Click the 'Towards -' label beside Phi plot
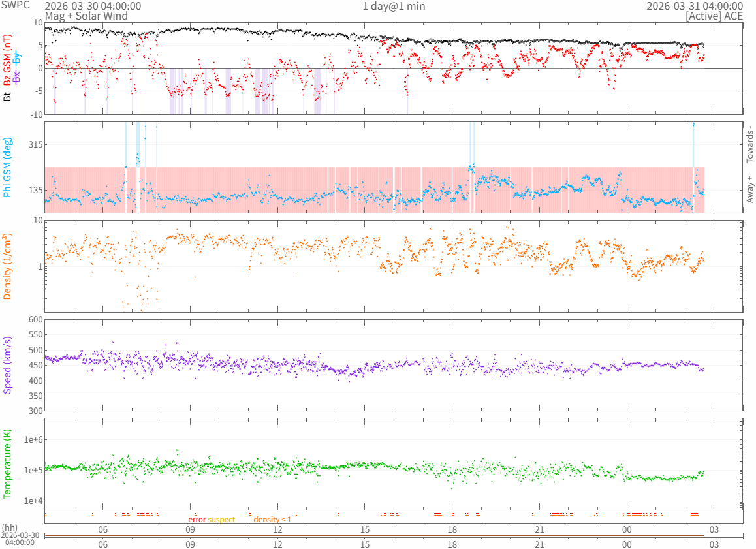Viewport: 756px width, 549px height. 750,144
